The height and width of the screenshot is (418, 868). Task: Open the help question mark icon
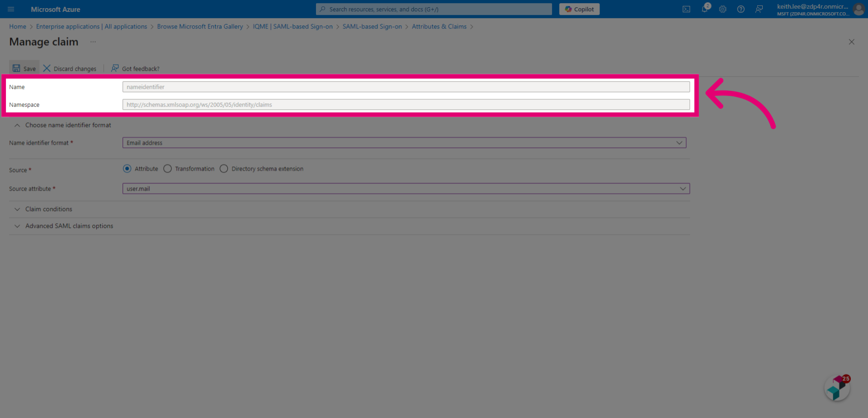click(741, 9)
